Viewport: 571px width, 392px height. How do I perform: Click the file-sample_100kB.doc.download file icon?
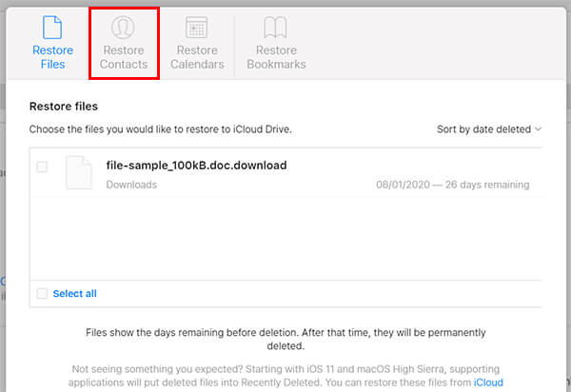(x=79, y=172)
